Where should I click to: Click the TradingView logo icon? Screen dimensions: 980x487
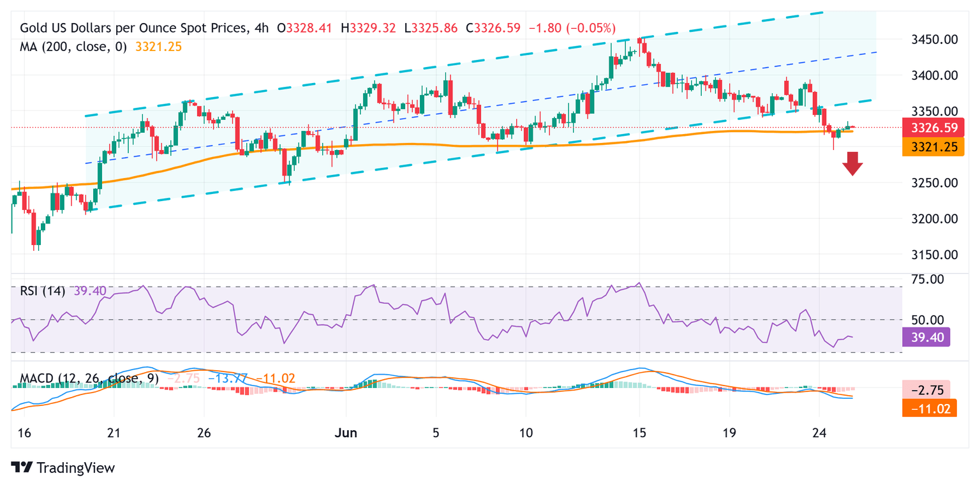point(22,468)
